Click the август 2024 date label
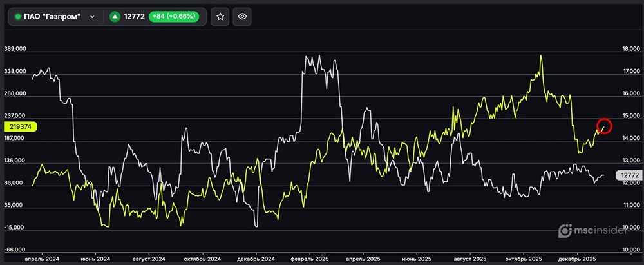Screen dimensions: 644x265 point(149,259)
